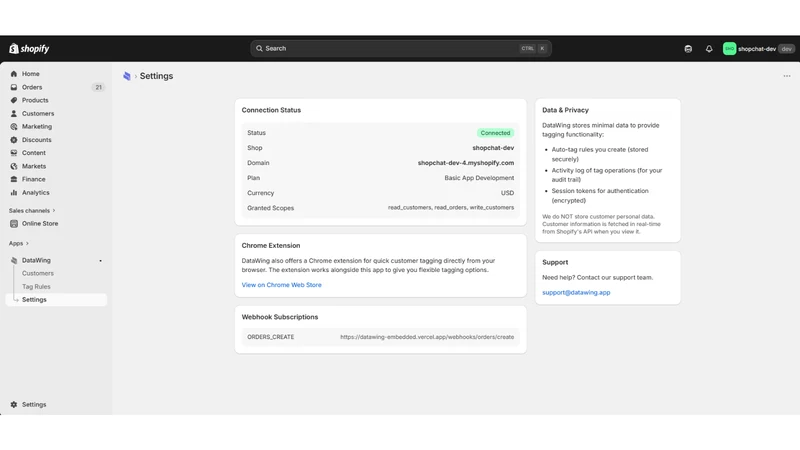
Task: Open the Content section
Action: pos(34,153)
